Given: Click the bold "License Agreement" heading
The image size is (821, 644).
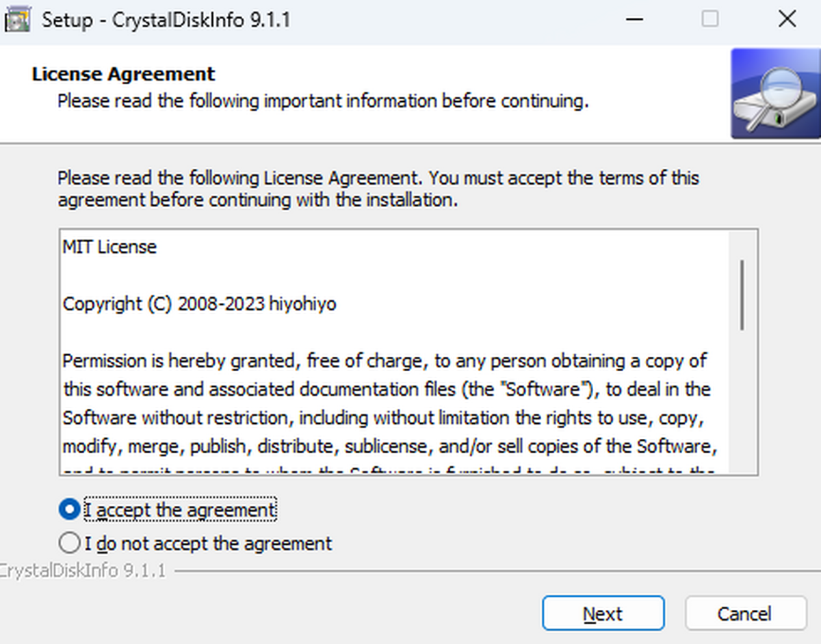Looking at the screenshot, I should [x=123, y=74].
